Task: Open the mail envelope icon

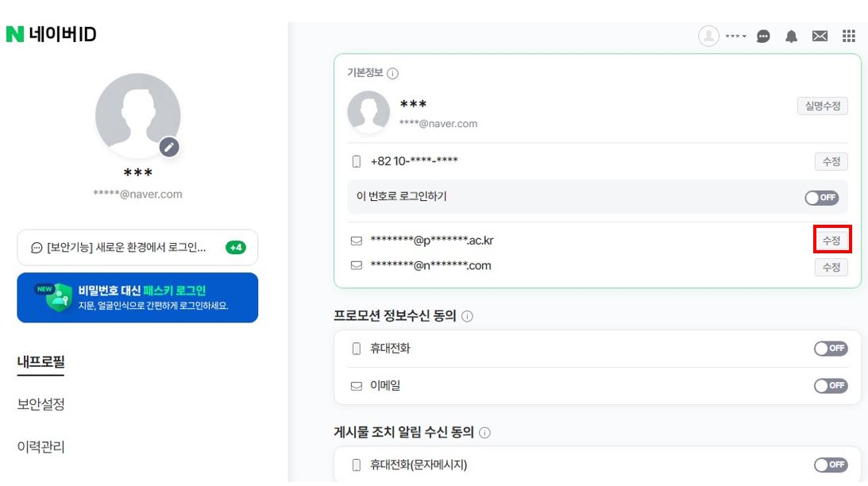Action: (820, 37)
